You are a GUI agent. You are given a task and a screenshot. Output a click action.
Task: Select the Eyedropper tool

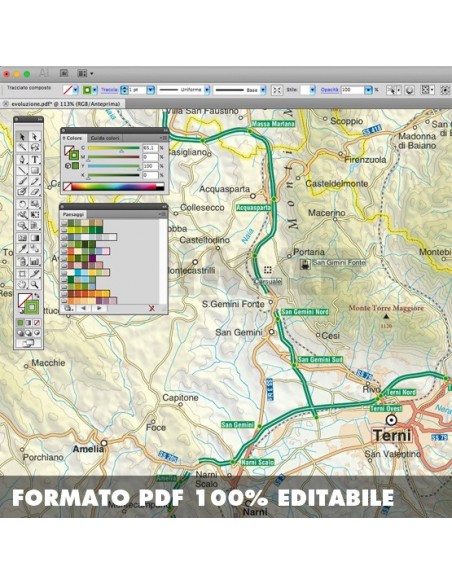(22, 248)
